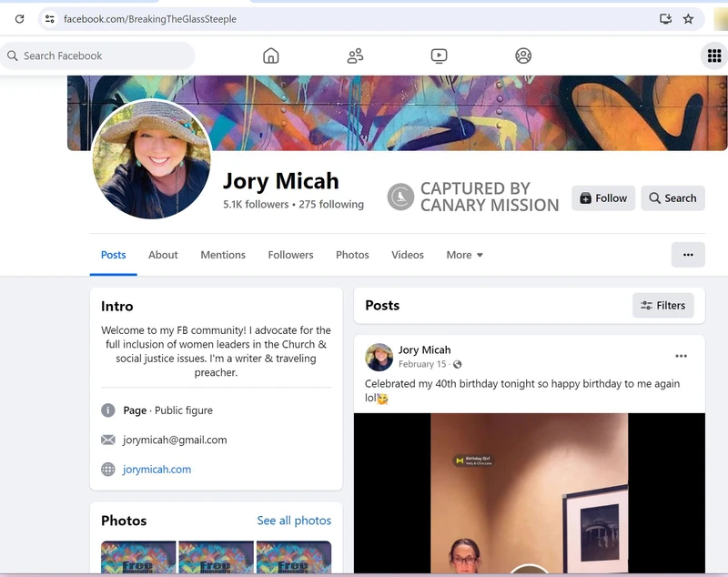Select the Posts tab
728x577 pixels.
pyautogui.click(x=113, y=255)
